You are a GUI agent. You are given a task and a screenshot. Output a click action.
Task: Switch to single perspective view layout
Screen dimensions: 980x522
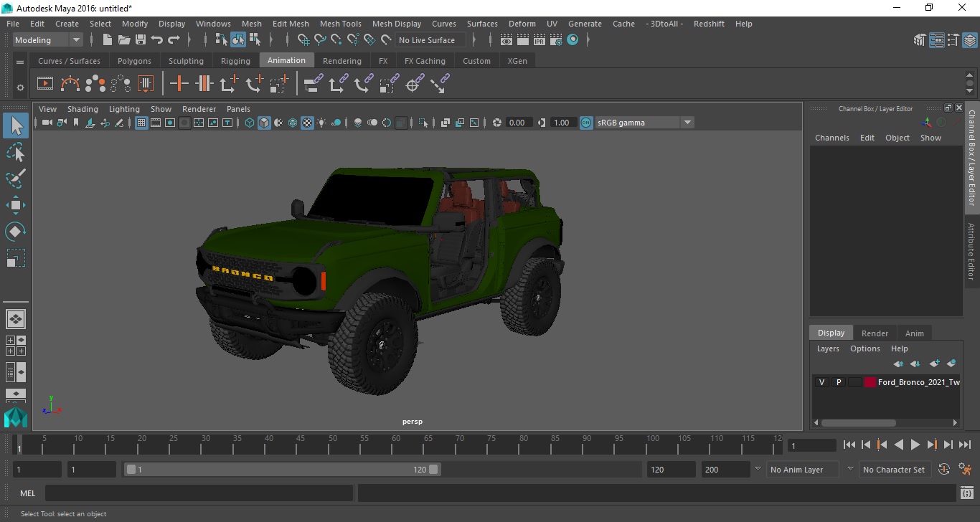click(16, 318)
